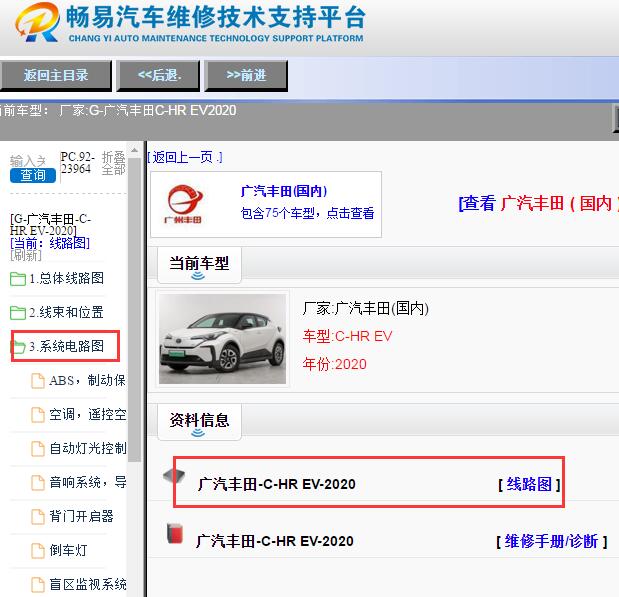The width and height of the screenshot is (619, 597).
Task: Click 广汽丰田-C-HR EV-2020 title in 维修手册 row
Action: click(275, 541)
